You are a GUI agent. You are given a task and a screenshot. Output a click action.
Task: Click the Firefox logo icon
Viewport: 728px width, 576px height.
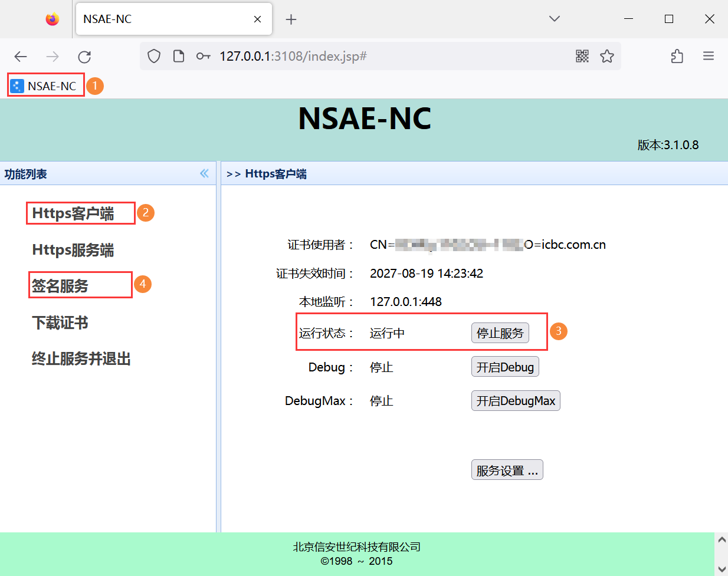click(x=53, y=19)
